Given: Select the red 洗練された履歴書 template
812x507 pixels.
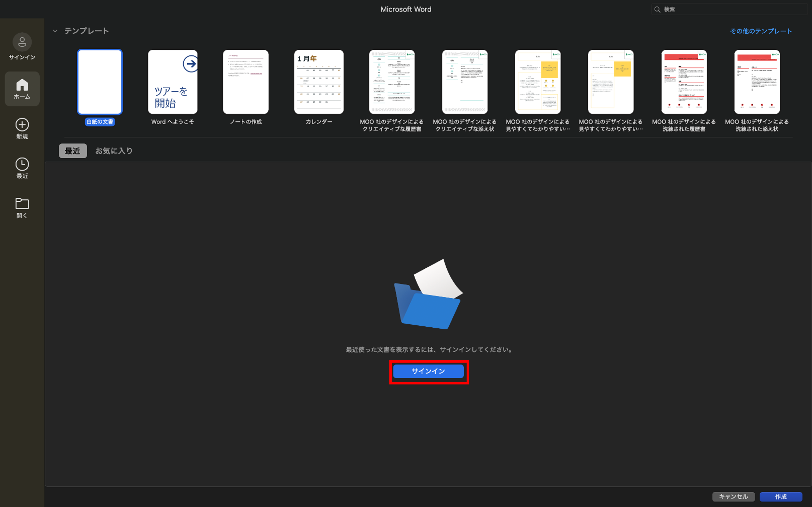Looking at the screenshot, I should pyautogui.click(x=684, y=82).
